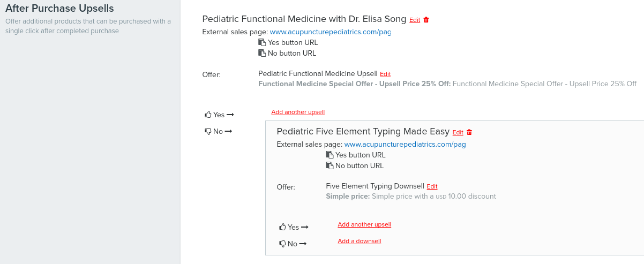Click thumbs-down No icon in top upsell branch
Image resolution: width=644 pixels, height=264 pixels.
point(208,131)
